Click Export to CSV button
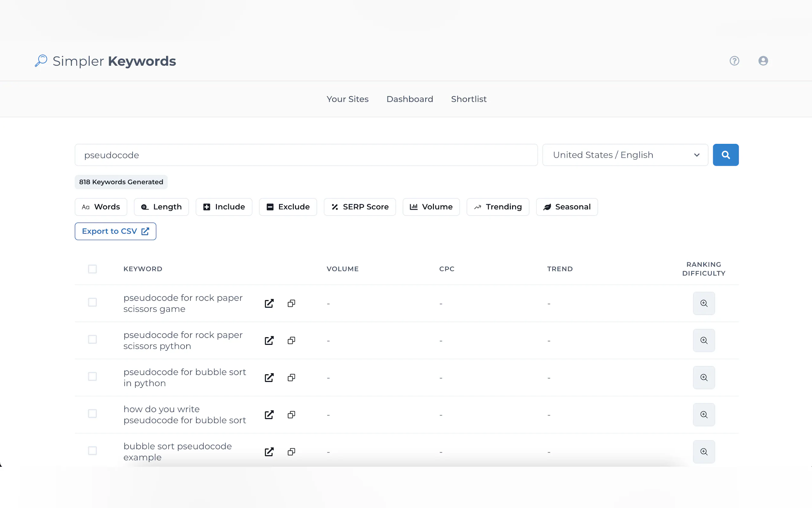Image resolution: width=812 pixels, height=508 pixels. click(115, 231)
